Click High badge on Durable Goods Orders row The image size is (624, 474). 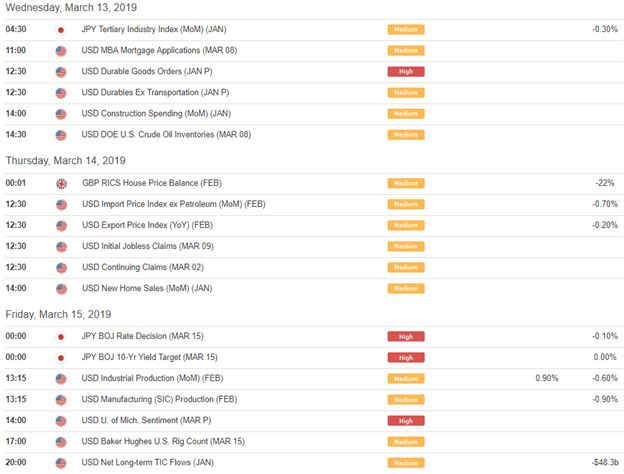[406, 72]
